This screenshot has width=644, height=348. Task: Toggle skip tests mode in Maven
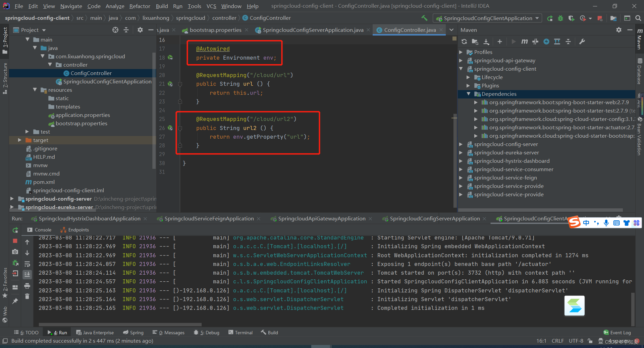pos(546,42)
